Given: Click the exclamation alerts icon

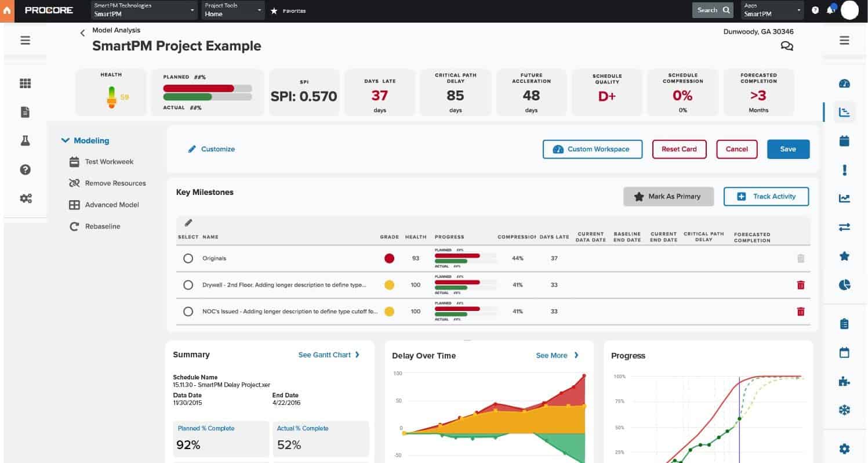Looking at the screenshot, I should pyautogui.click(x=845, y=169).
